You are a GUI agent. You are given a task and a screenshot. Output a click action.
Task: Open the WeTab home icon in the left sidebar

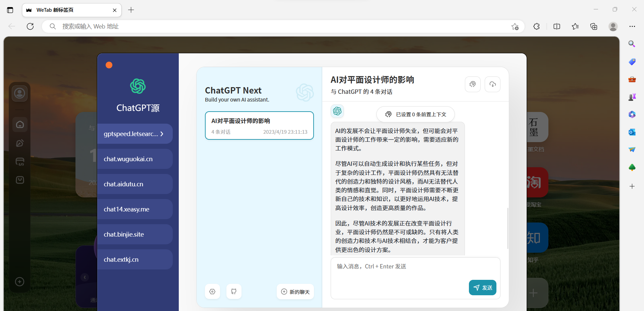20,125
